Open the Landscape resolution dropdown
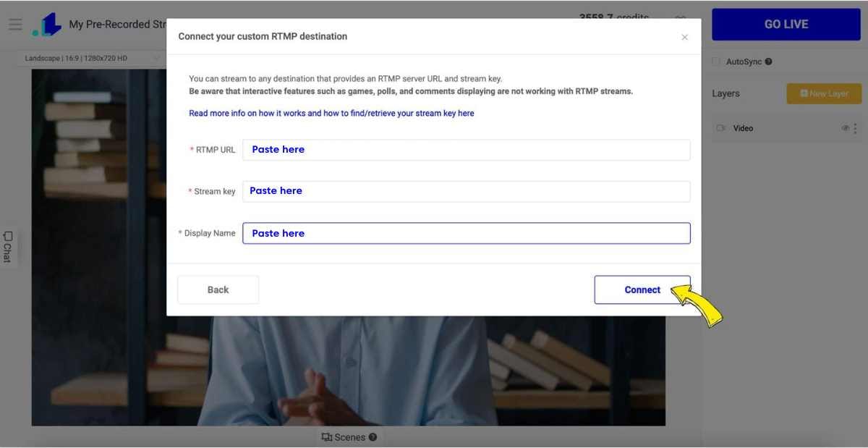 [93, 58]
